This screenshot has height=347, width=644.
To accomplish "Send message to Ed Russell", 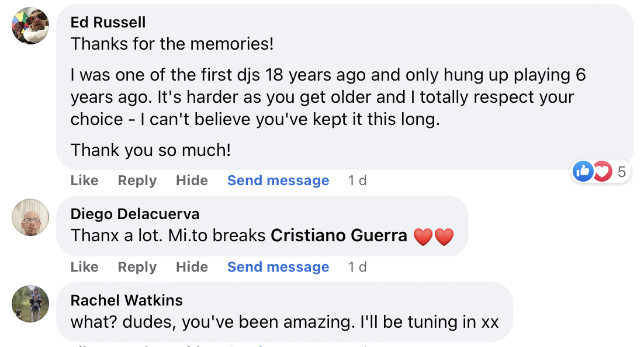I will click(x=278, y=181).
